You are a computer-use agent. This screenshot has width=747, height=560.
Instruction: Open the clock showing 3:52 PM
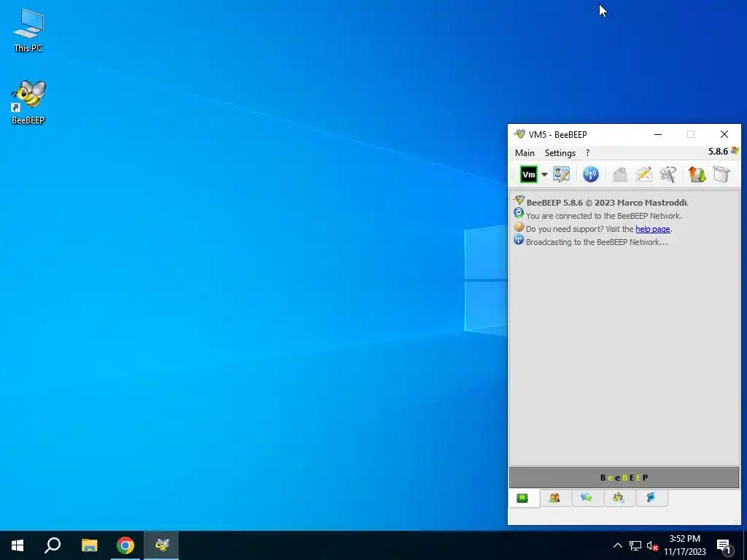point(684,545)
